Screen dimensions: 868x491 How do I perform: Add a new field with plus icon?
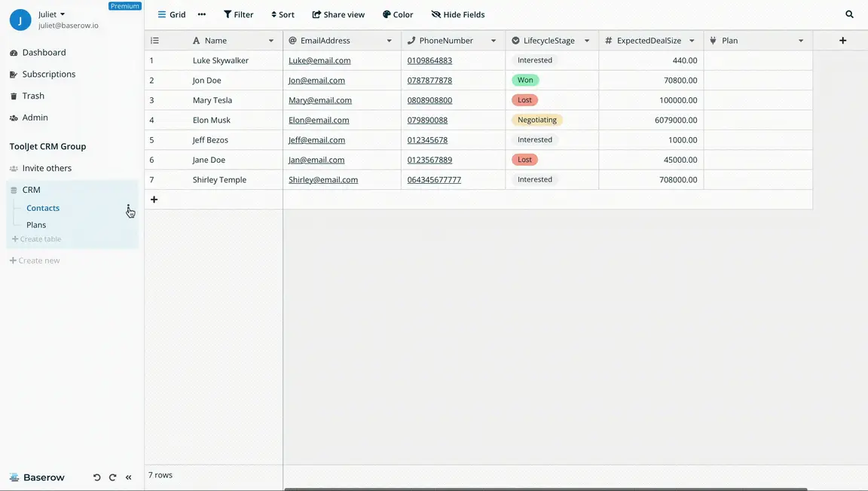pos(842,41)
